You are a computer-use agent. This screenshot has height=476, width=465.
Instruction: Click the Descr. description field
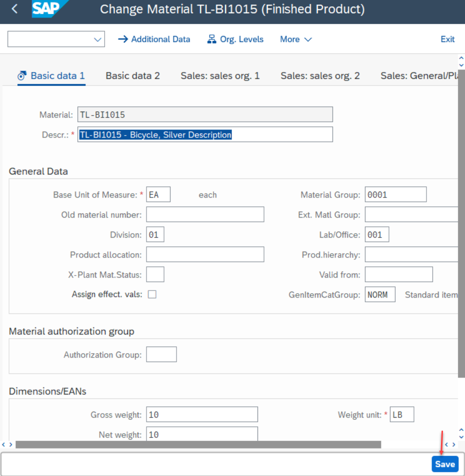click(x=205, y=134)
